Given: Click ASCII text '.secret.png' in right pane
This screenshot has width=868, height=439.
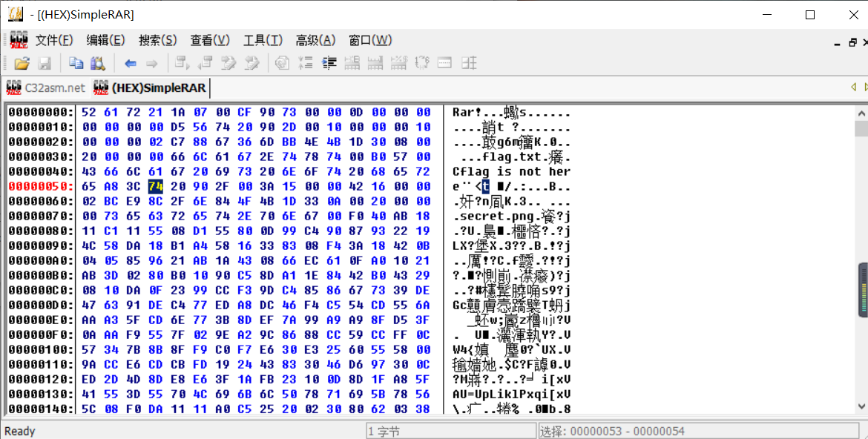Looking at the screenshot, I should click(x=493, y=217).
